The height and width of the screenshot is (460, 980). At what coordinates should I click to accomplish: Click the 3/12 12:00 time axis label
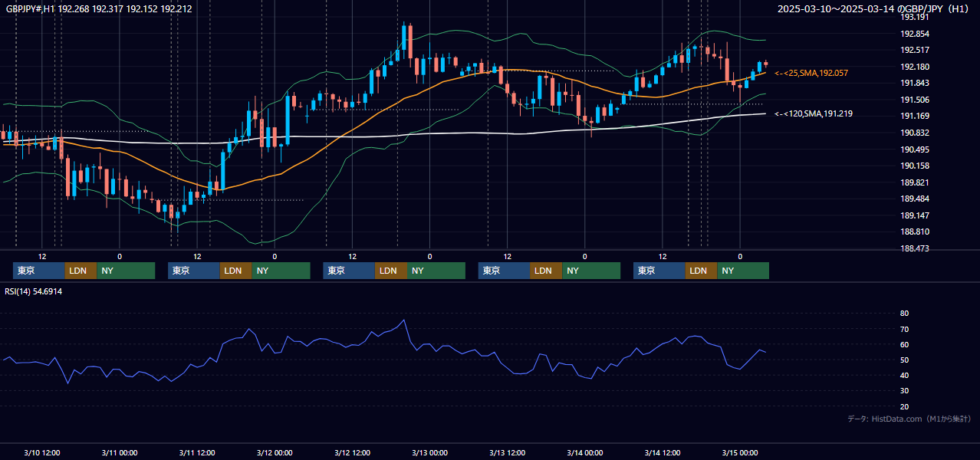tap(352, 452)
